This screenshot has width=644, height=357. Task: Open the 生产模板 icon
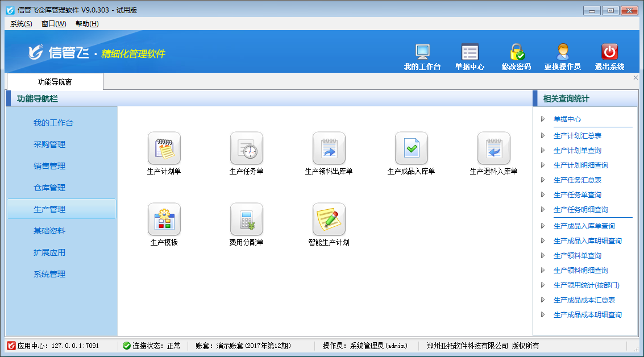point(164,219)
